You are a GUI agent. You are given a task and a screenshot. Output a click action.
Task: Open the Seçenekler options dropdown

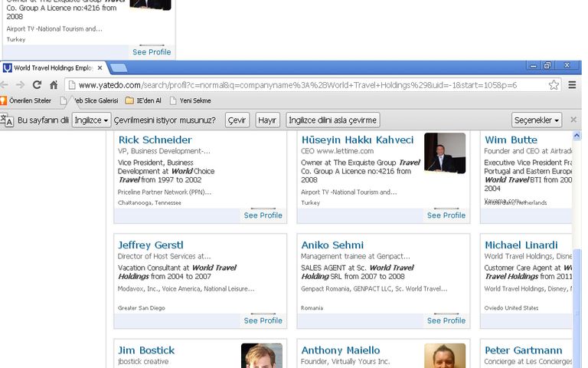pyautogui.click(x=537, y=120)
